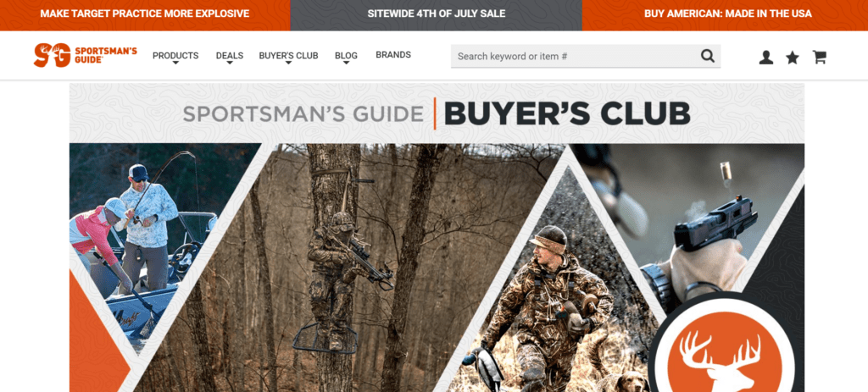Image resolution: width=868 pixels, height=392 pixels.
Task: Open the star favorites wishlist icon
Action: click(x=793, y=58)
